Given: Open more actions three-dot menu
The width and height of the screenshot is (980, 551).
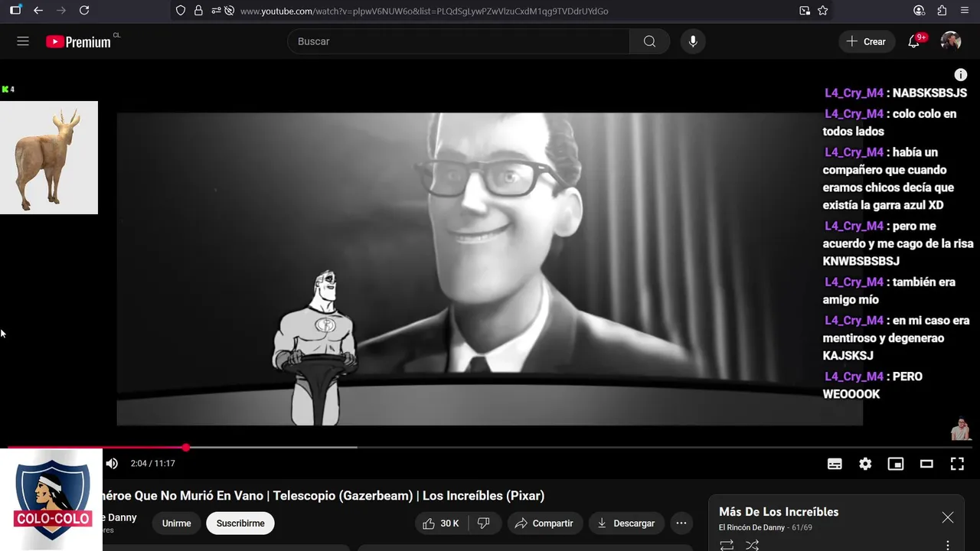Looking at the screenshot, I should (x=681, y=523).
